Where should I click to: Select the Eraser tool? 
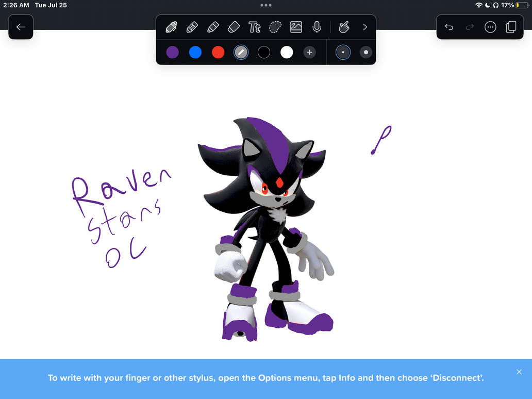pyautogui.click(x=234, y=27)
